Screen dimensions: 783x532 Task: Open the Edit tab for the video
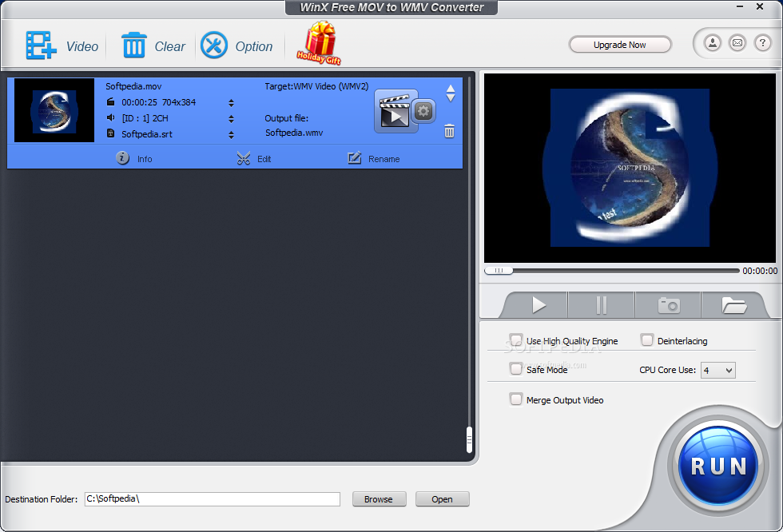point(254,159)
